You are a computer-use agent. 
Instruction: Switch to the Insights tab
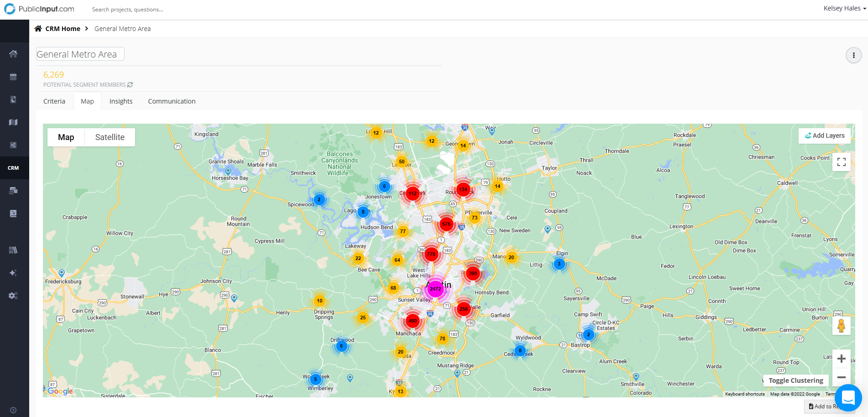pos(121,101)
